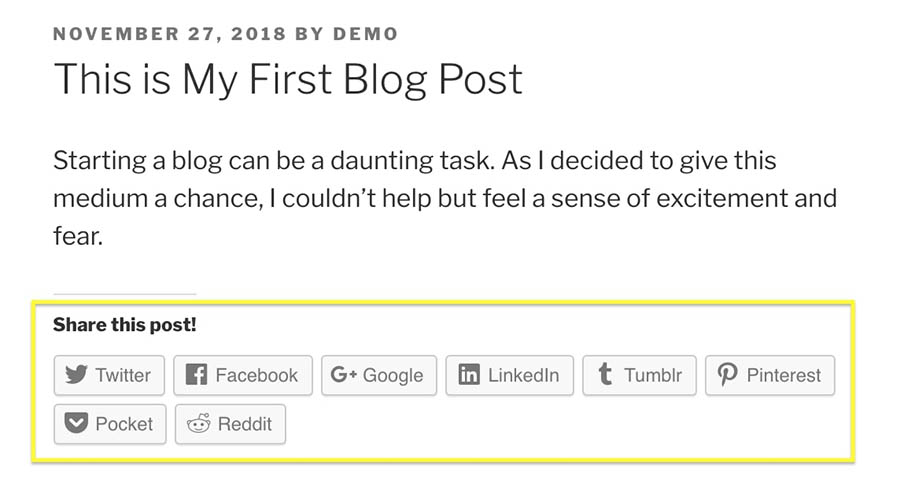Click the Google Plus icon
This screenshot has height=491, width=900.
[x=344, y=374]
